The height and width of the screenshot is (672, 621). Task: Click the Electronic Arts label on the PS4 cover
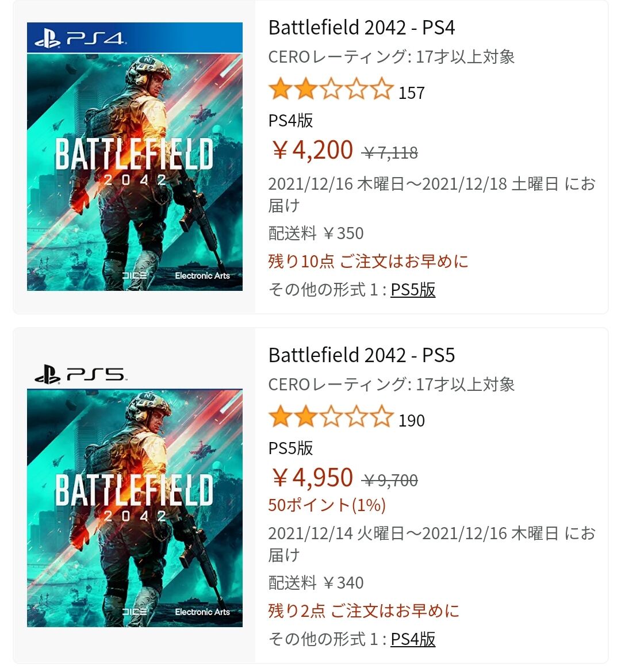click(201, 276)
